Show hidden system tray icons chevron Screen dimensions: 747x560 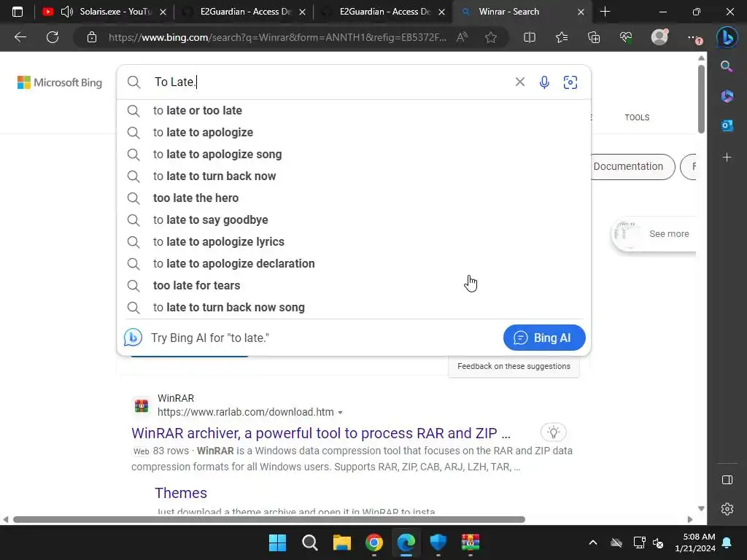592,542
